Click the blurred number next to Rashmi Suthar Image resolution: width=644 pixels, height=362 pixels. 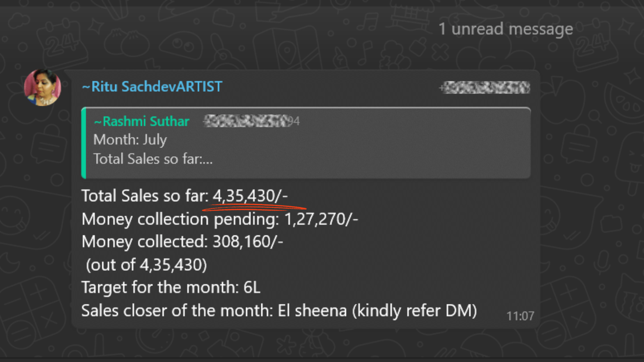point(251,121)
